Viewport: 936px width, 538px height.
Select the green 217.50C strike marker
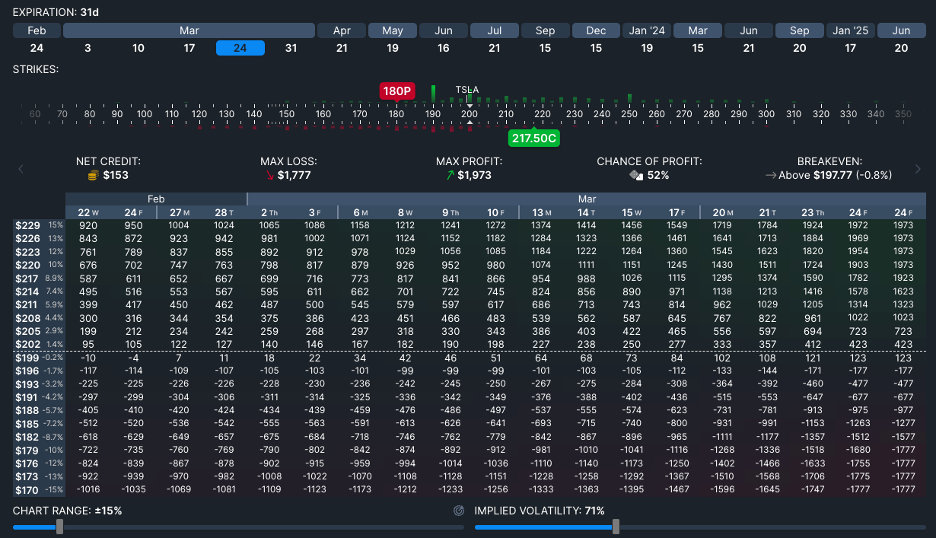pos(534,139)
